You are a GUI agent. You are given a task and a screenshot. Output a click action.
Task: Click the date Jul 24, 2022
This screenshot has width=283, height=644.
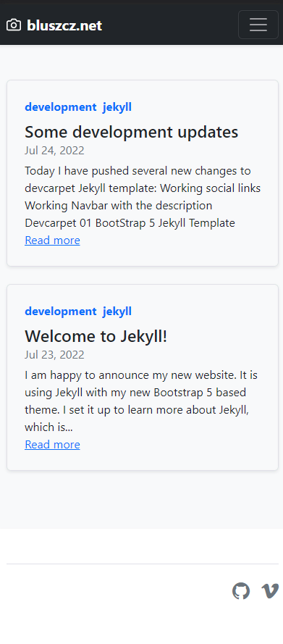54,151
